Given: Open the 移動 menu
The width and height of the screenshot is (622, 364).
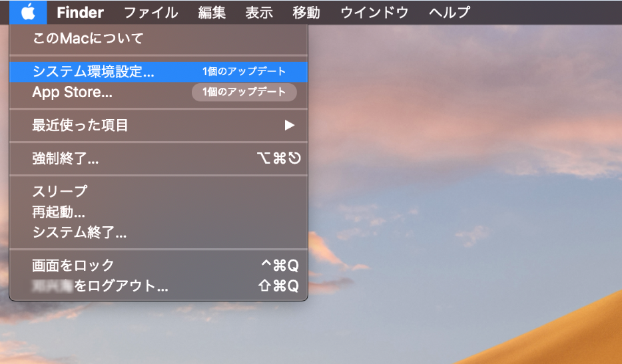Looking at the screenshot, I should pyautogui.click(x=306, y=12).
